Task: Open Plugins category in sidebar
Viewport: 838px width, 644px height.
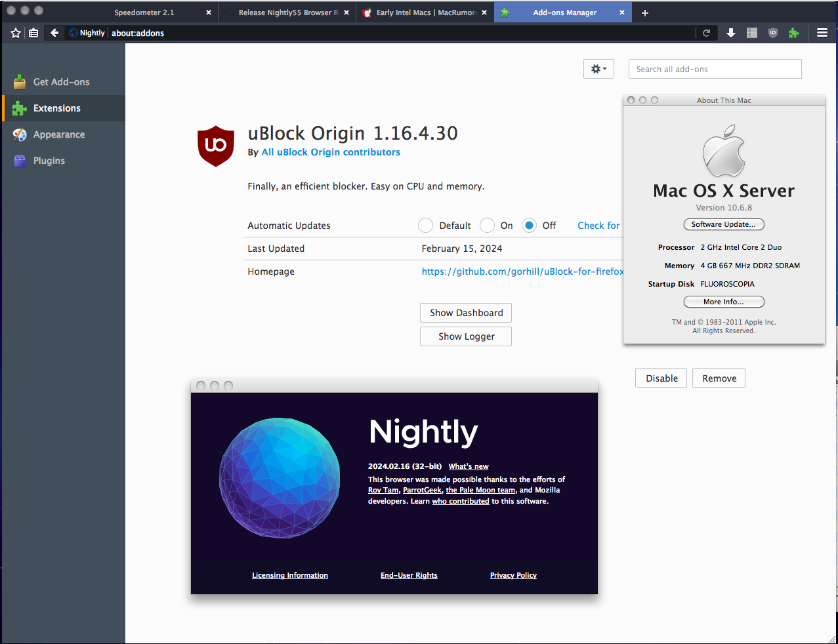Action: click(x=63, y=161)
